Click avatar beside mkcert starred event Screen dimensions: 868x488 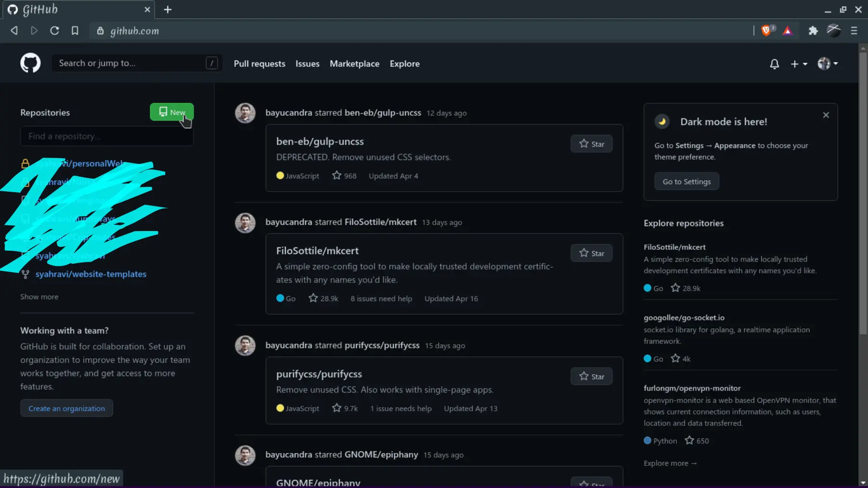[245, 223]
